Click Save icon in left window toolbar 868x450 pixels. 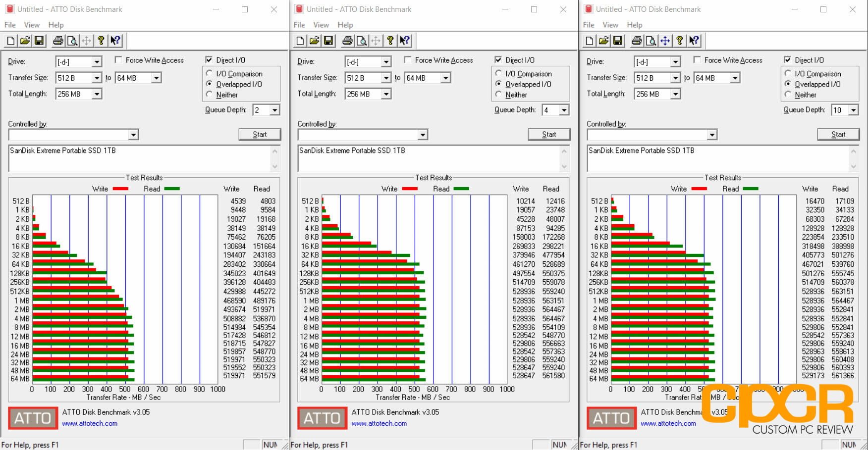point(39,41)
